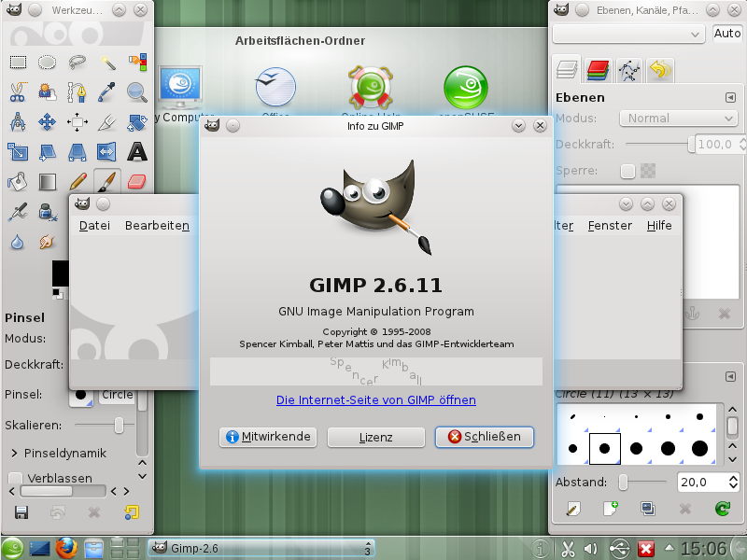The image size is (747, 560).
Task: Switch to the Ebenen layers tab
Action: click(x=567, y=69)
